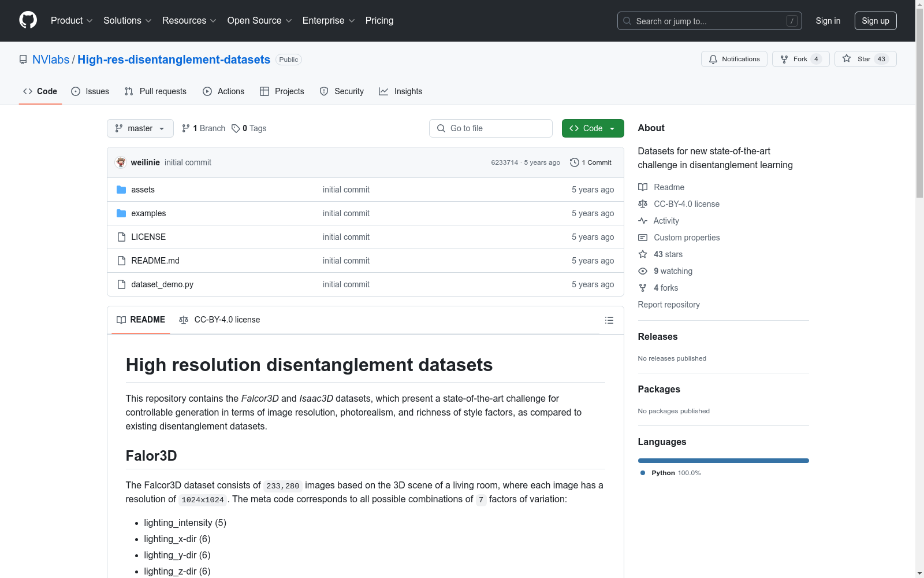This screenshot has height=578, width=924.
Task: Open commit hash 6233714
Action: (x=505, y=162)
